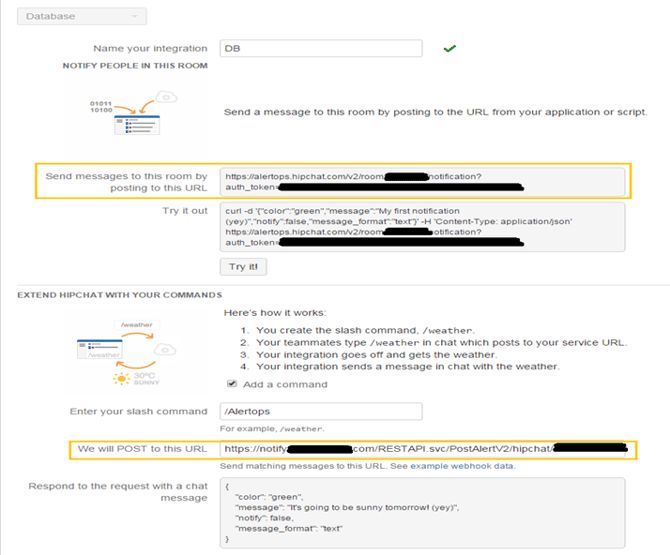Toggle the Add a command checkbox

point(231,384)
